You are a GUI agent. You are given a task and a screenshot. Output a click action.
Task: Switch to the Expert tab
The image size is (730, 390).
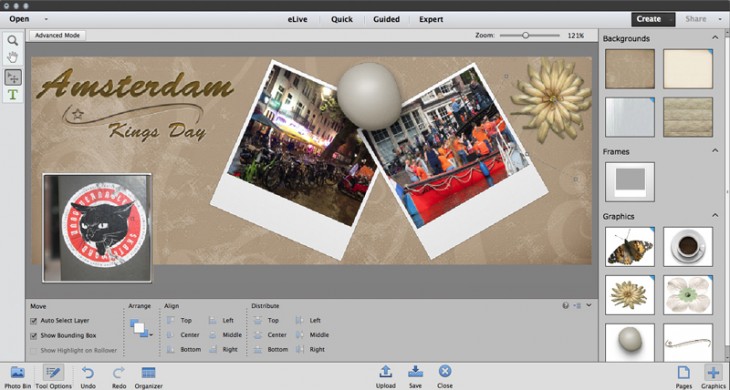[431, 20]
